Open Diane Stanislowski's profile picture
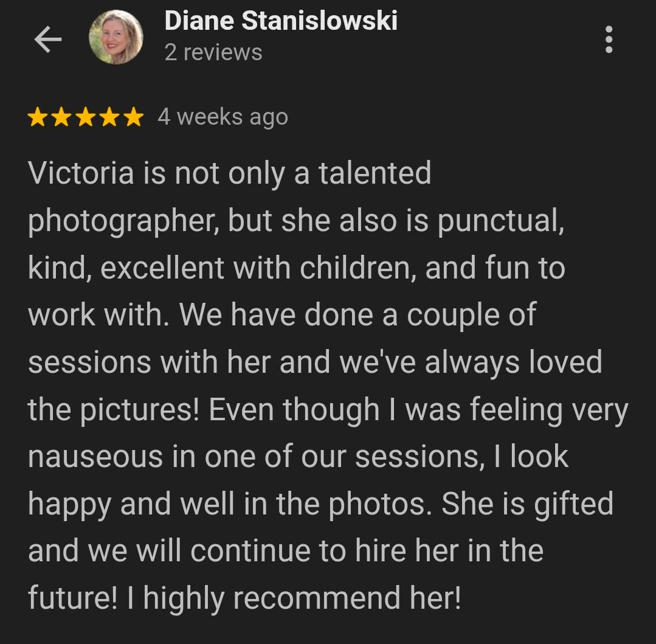 point(116,37)
